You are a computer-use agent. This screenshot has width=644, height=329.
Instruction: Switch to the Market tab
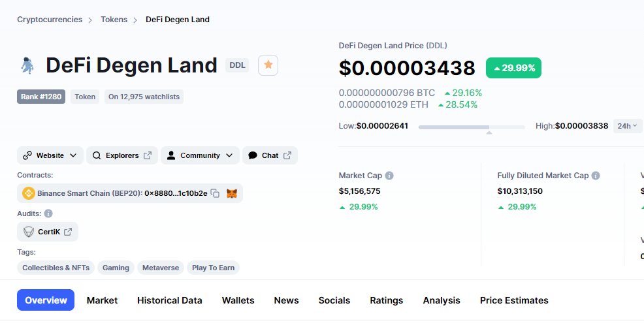pos(102,300)
